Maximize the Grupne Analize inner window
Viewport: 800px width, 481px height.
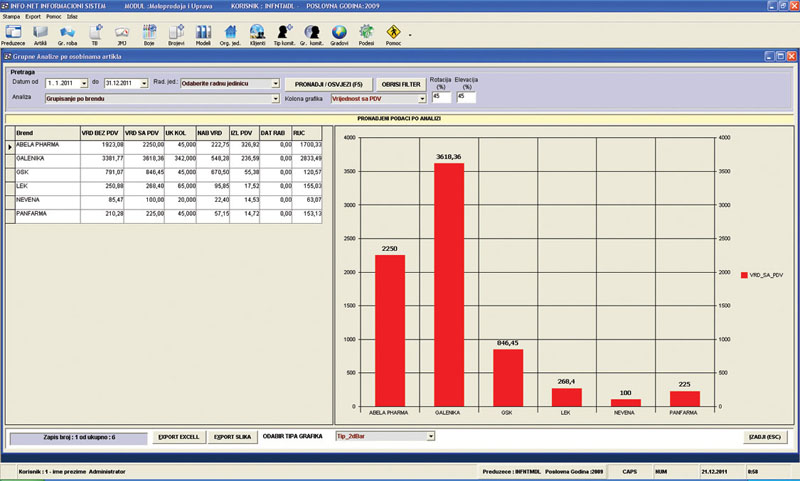point(780,56)
